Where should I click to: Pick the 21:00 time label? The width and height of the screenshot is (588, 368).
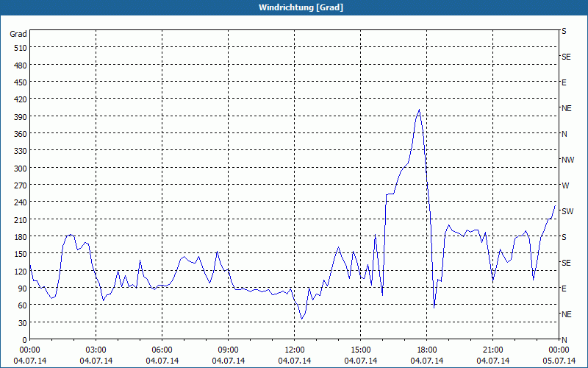coord(492,350)
